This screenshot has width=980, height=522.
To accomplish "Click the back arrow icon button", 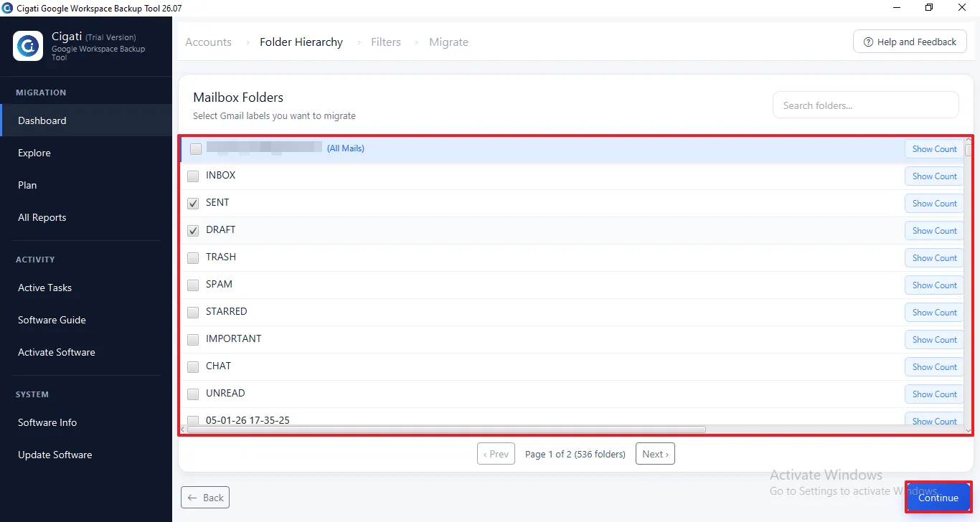I will pyautogui.click(x=192, y=498).
